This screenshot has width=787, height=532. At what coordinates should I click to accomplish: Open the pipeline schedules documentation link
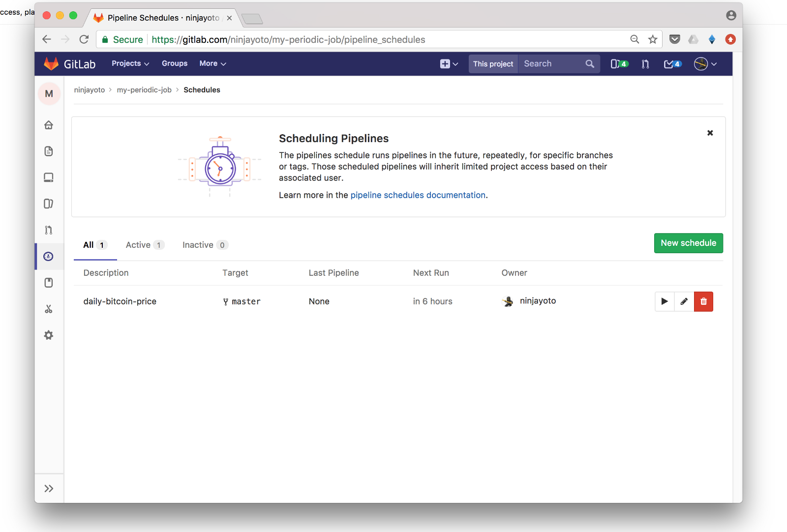pyautogui.click(x=418, y=195)
